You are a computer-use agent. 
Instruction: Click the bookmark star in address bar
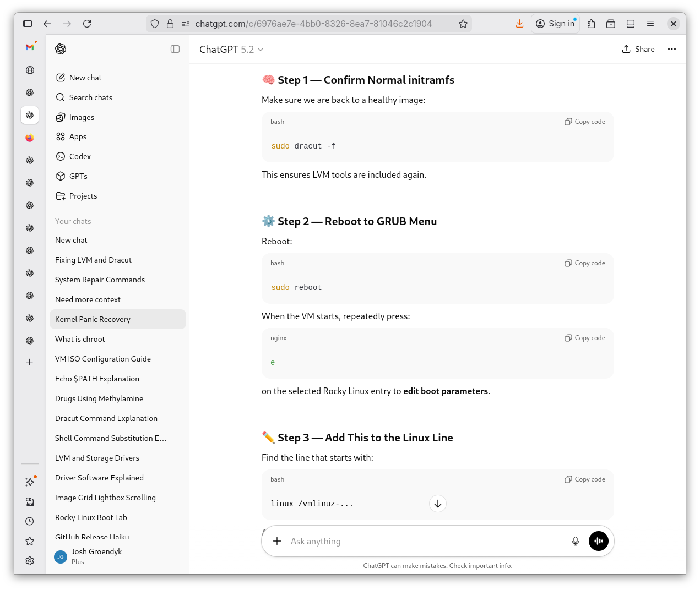click(x=463, y=24)
